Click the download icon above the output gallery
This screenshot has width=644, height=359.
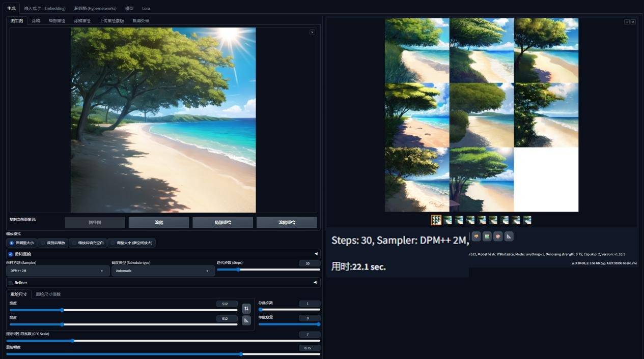627,22
